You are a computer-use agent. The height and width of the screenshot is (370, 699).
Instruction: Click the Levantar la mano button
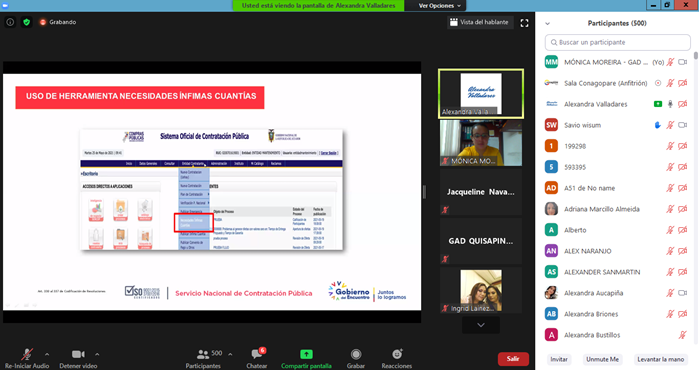[x=660, y=359]
